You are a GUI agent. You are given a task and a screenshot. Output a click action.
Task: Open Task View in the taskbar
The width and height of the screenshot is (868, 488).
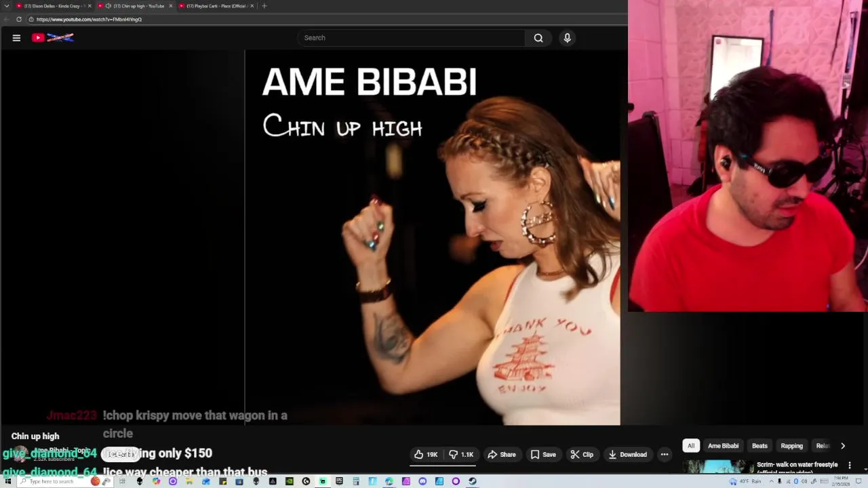(122, 481)
